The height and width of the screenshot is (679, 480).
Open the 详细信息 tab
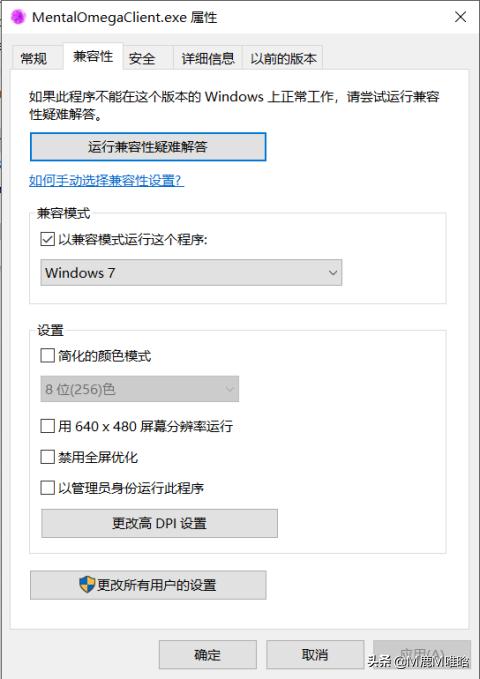(208, 58)
